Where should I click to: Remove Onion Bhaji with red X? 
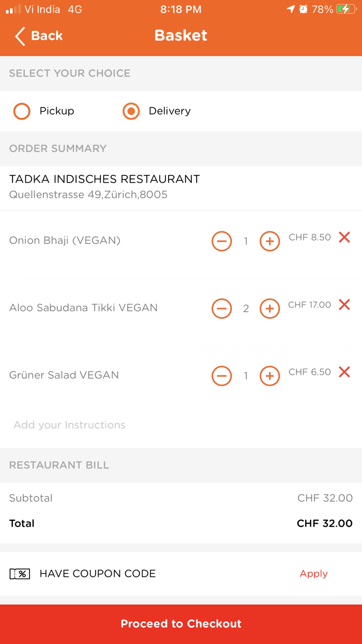point(344,238)
